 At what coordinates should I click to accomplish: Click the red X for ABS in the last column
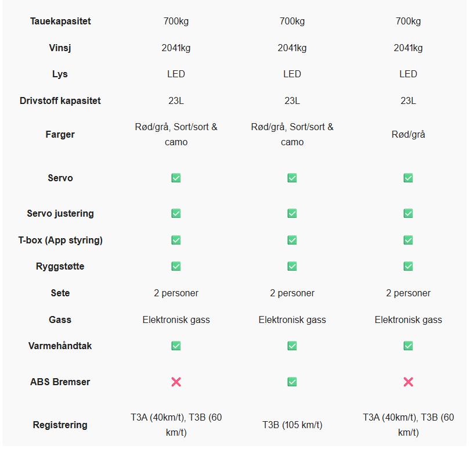pos(408,382)
